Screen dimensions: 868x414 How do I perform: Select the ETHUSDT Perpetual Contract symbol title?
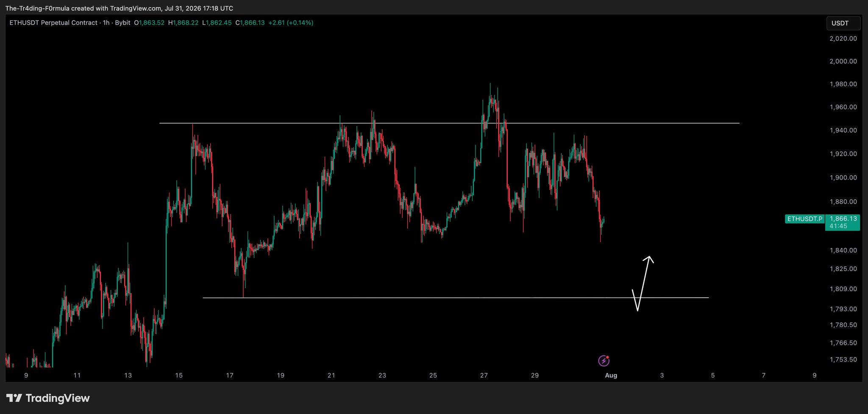(53, 23)
